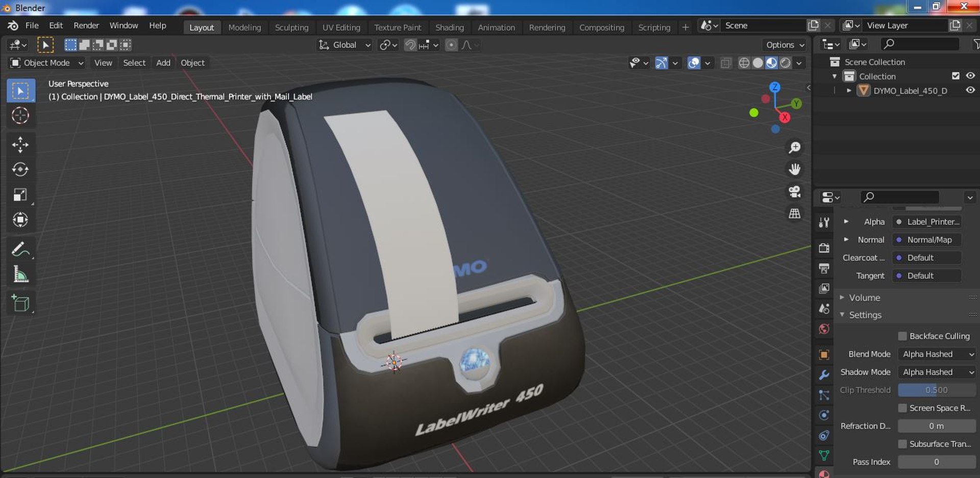The image size is (980, 478).
Task: Select rendered viewport shading
Action: [x=786, y=63]
